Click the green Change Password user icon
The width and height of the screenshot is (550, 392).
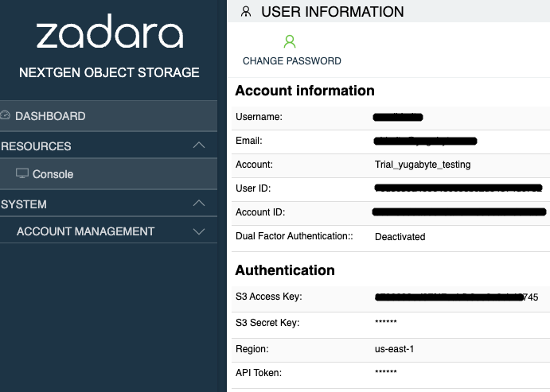point(290,41)
